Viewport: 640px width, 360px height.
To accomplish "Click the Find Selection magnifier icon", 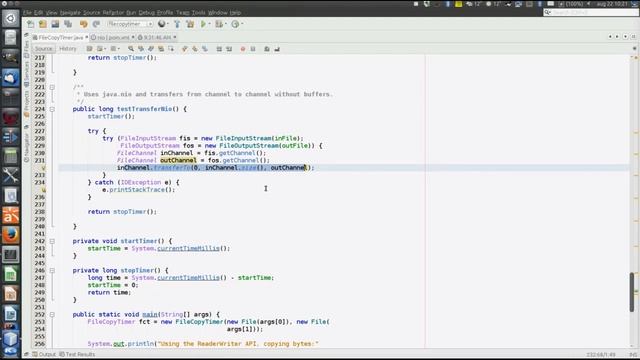I will 131,49.
